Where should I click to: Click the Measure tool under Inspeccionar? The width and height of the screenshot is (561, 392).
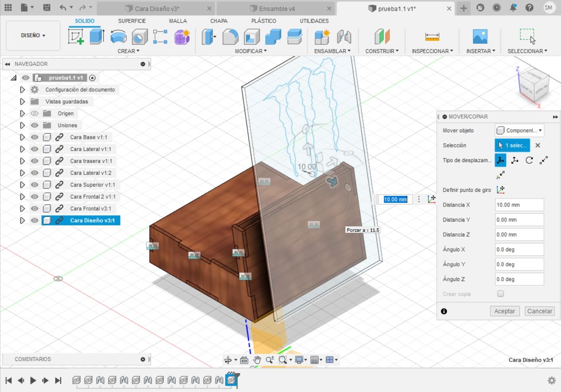coord(432,36)
